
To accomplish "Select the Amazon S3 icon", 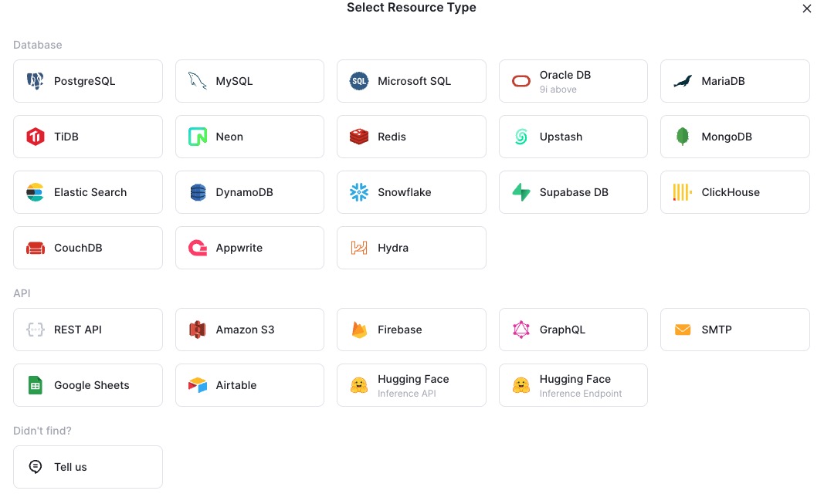I will tap(197, 330).
